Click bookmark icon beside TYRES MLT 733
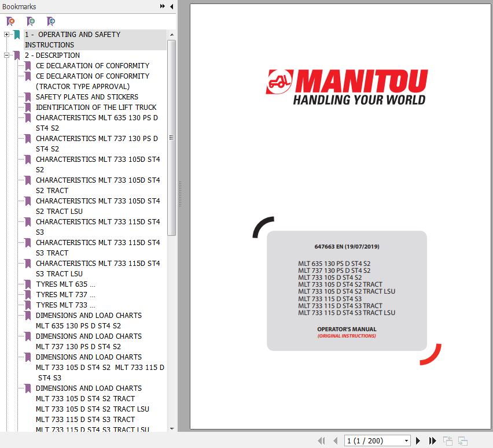Screen dimensions: 493x448 pyautogui.click(x=28, y=305)
